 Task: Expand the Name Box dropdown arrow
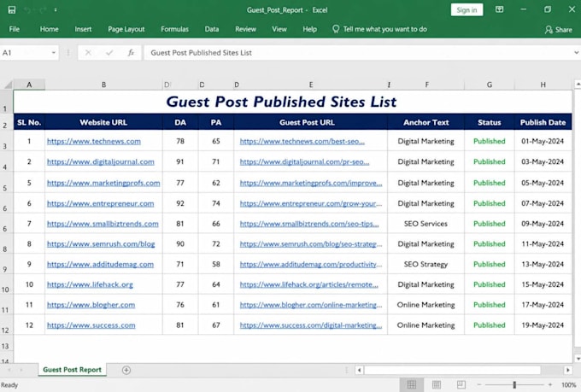(x=54, y=53)
